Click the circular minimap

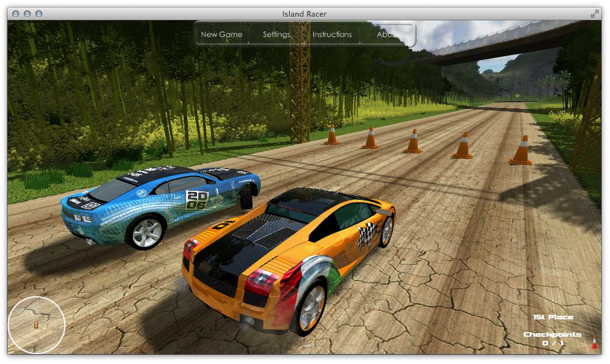[x=37, y=325]
